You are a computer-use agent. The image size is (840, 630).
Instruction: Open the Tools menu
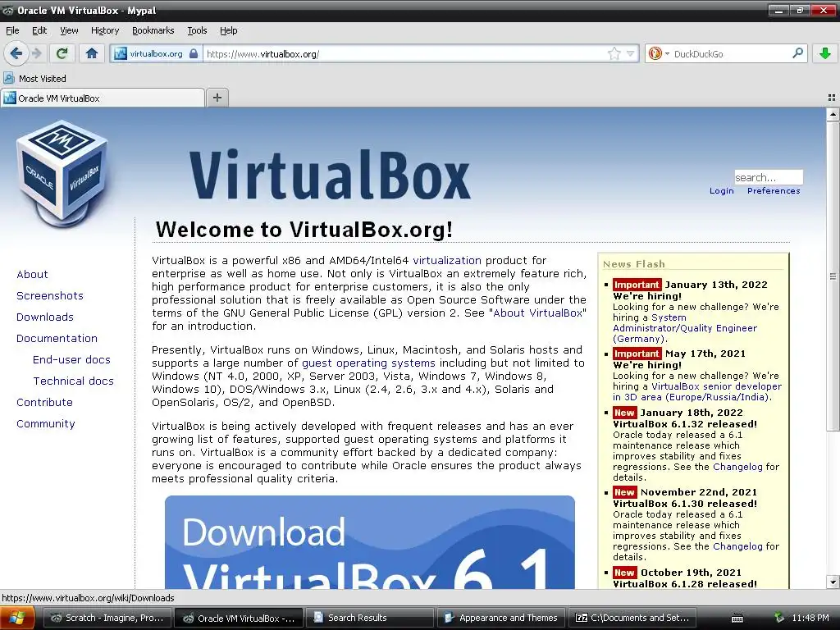click(197, 30)
